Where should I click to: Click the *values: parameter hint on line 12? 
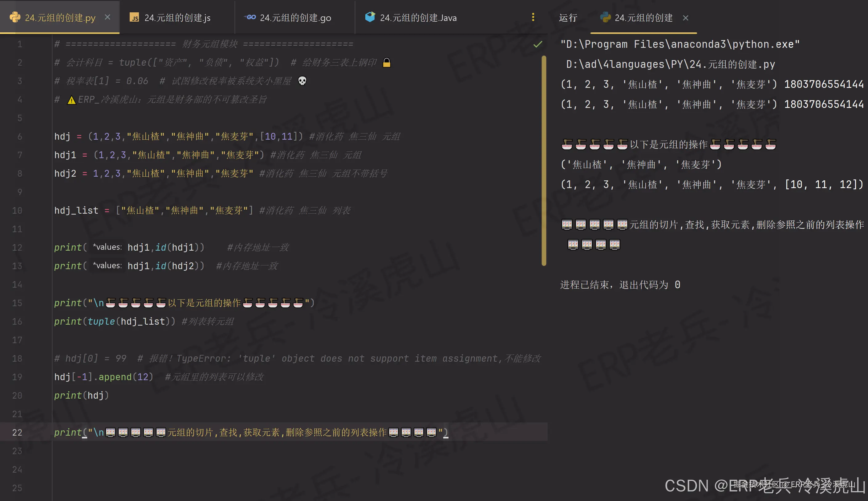pos(107,247)
